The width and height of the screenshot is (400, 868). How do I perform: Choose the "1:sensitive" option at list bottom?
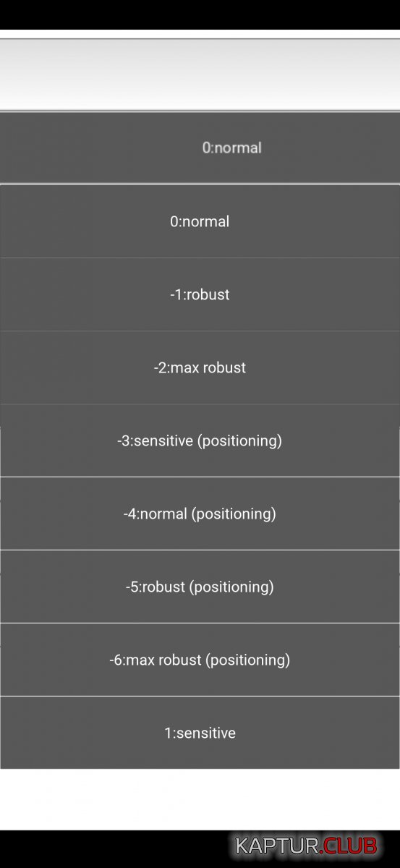coord(200,733)
